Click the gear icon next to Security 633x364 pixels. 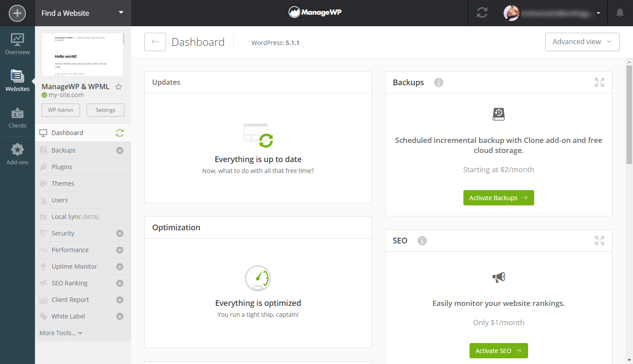120,233
